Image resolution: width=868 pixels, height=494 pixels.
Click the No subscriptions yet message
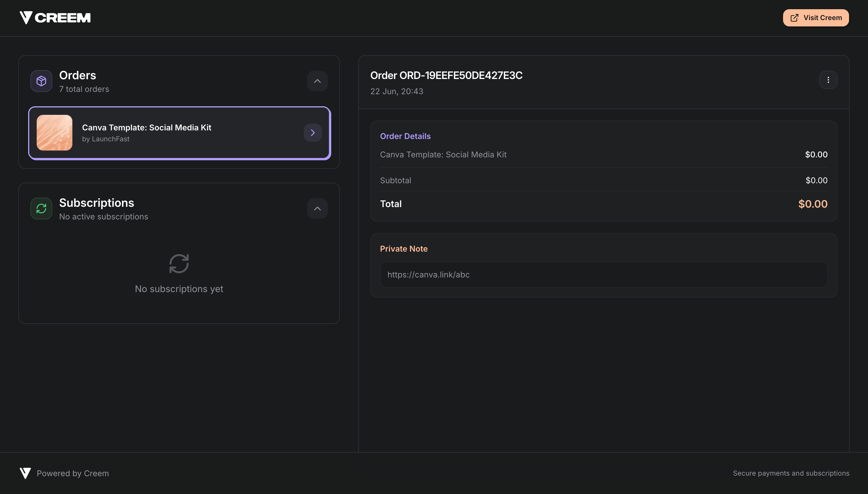pos(179,289)
